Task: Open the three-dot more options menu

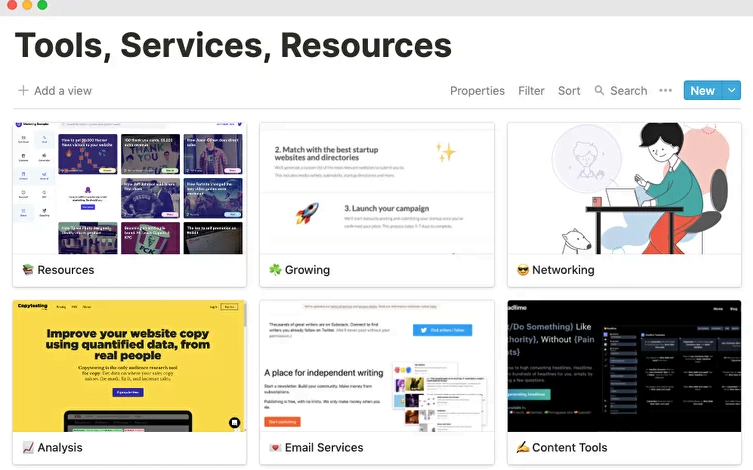Action: click(x=666, y=90)
